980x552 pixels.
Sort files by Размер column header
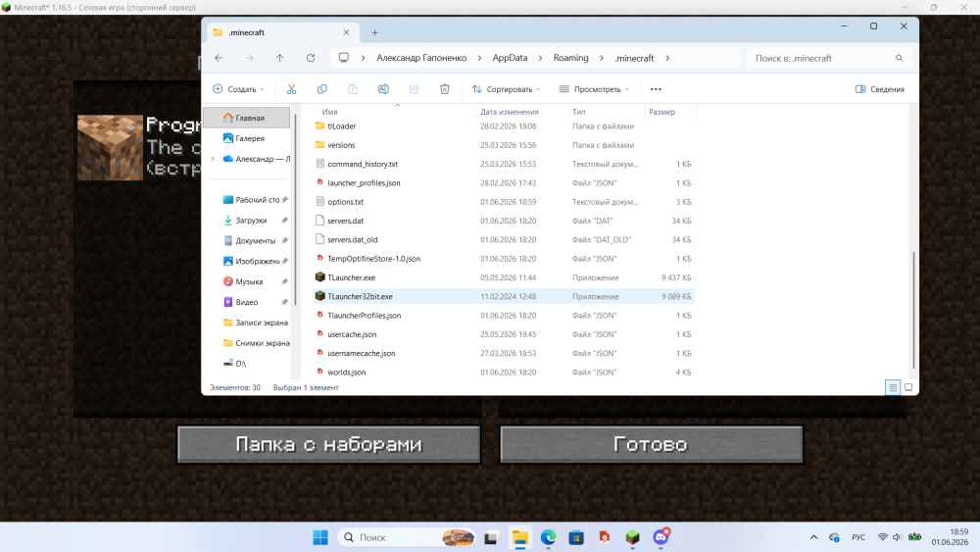[661, 112]
